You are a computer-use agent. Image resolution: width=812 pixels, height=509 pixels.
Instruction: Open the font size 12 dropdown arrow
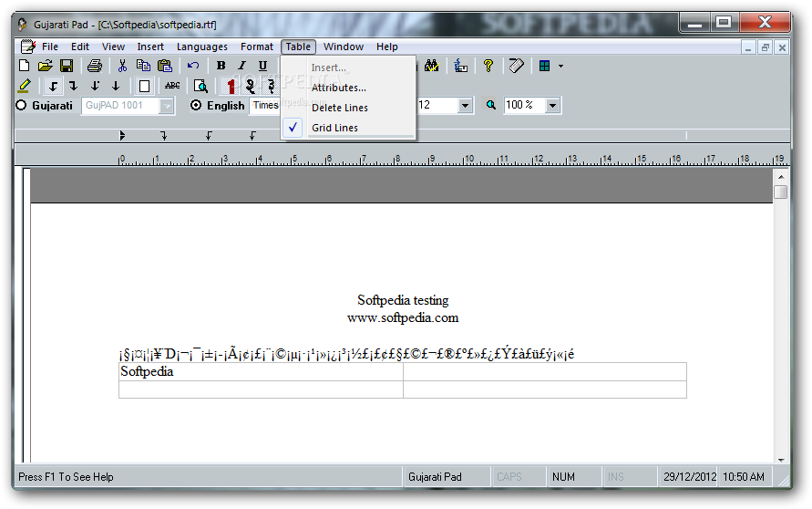pyautogui.click(x=465, y=106)
